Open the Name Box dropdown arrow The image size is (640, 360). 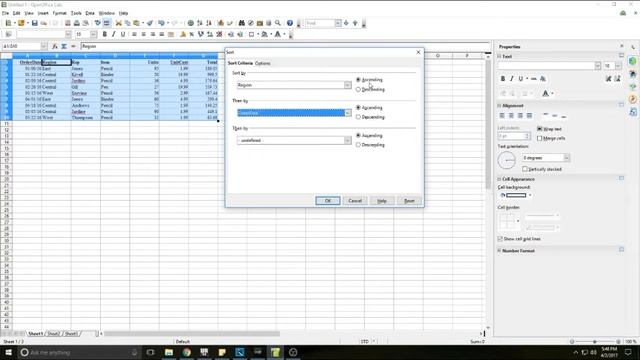pos(43,46)
